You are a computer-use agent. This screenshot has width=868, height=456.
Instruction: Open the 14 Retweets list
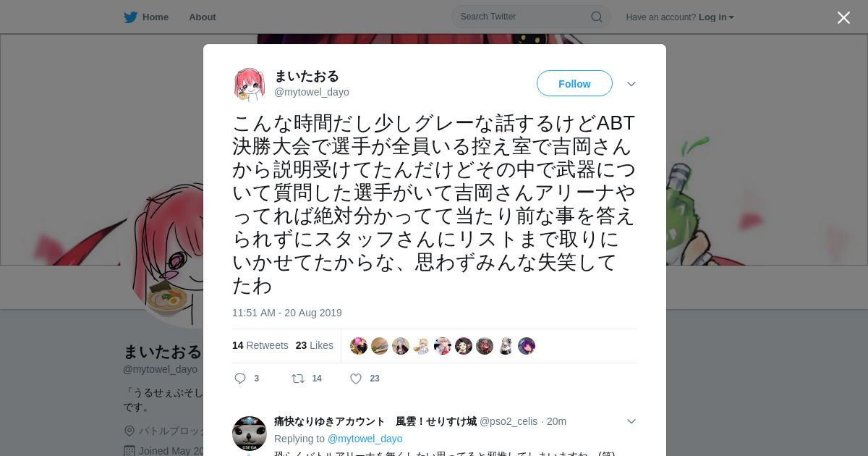pos(260,345)
